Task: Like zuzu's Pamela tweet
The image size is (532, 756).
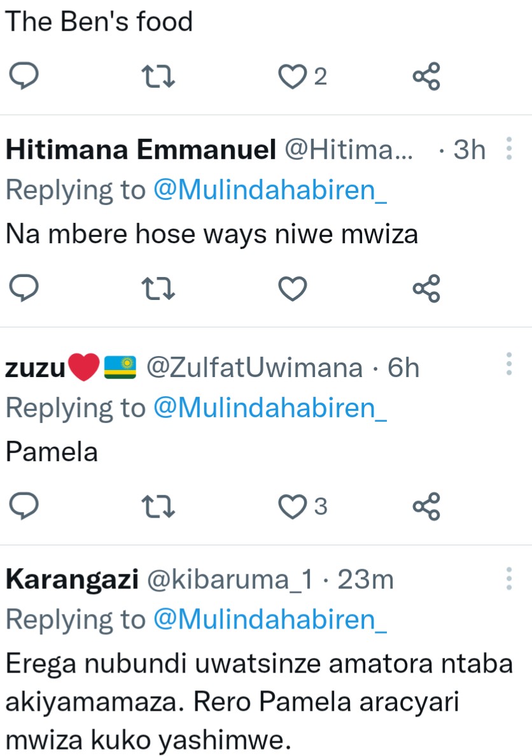Action: 293,507
